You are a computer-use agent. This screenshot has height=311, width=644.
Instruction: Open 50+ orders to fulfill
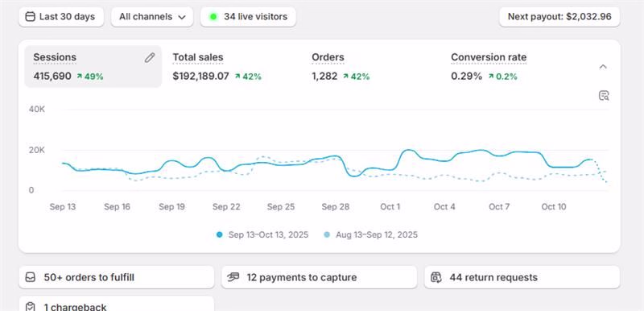[x=117, y=277]
